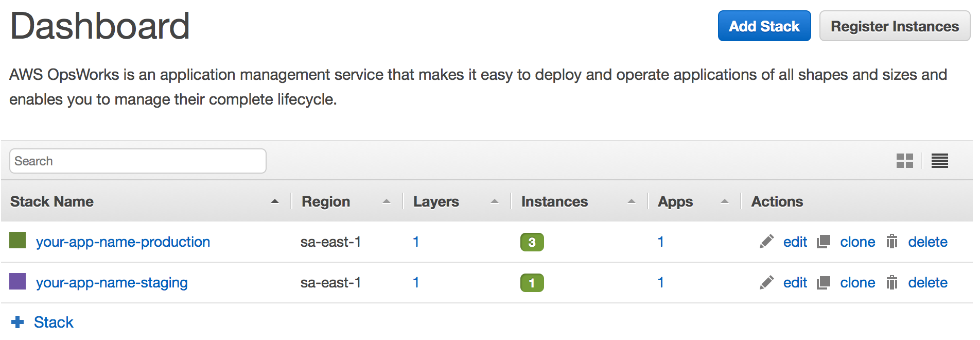Viewport: 980px width, 340px height.
Task: Sort by Layers column arrow
Action: coord(495,201)
